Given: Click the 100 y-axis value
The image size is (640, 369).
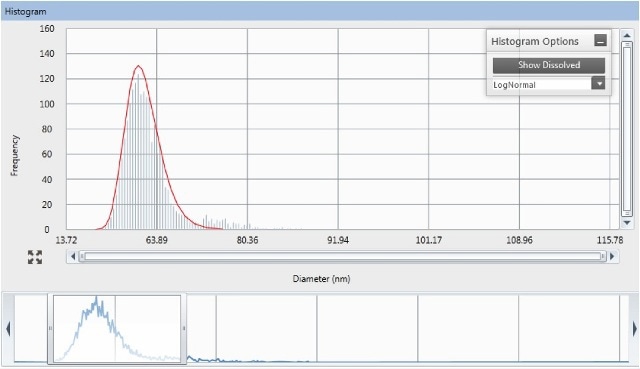Looking at the screenshot, I should 47,104.
